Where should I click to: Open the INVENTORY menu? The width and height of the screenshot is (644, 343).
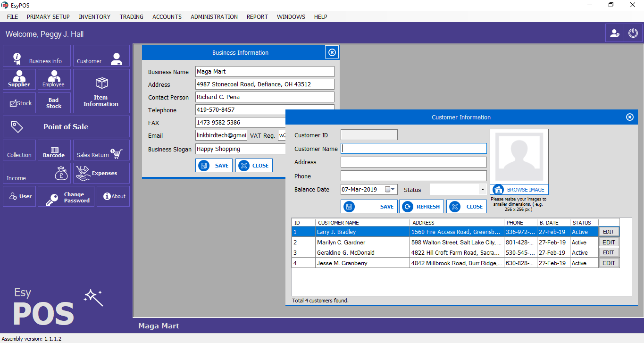(94, 17)
